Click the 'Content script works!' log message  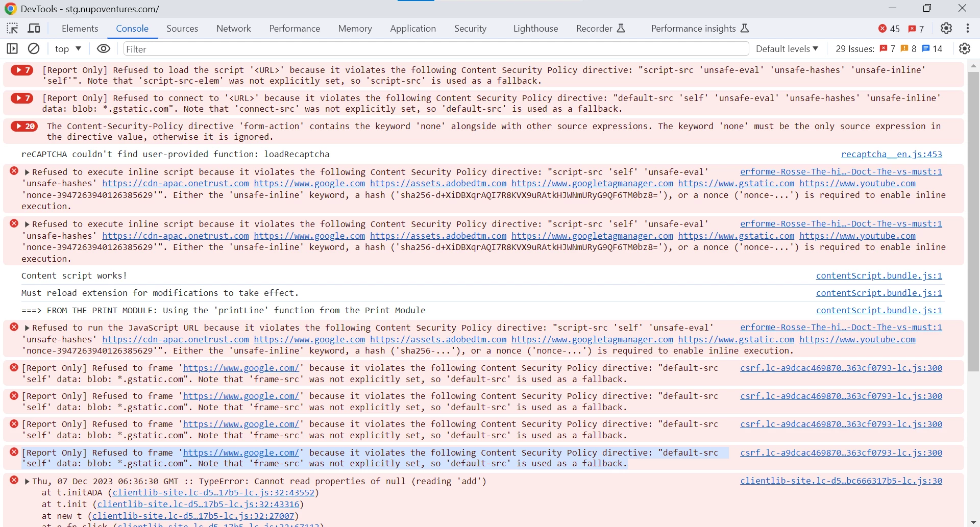click(74, 276)
